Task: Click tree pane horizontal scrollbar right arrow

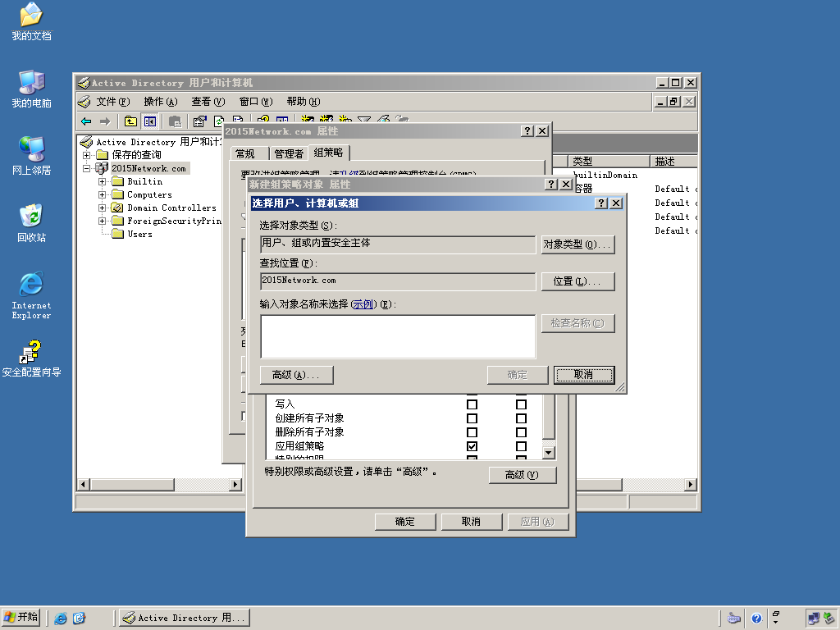Action: 235,485
